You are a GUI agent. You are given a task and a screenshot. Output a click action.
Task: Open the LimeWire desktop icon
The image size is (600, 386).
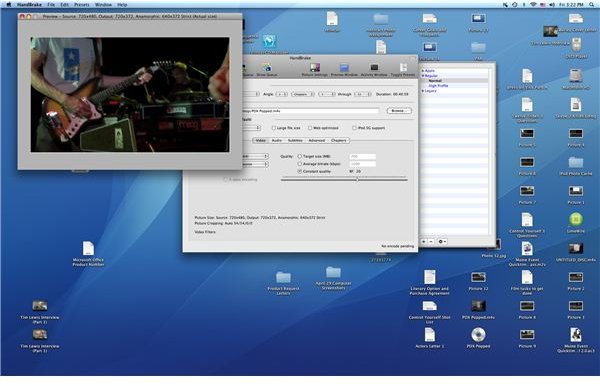coord(576,223)
